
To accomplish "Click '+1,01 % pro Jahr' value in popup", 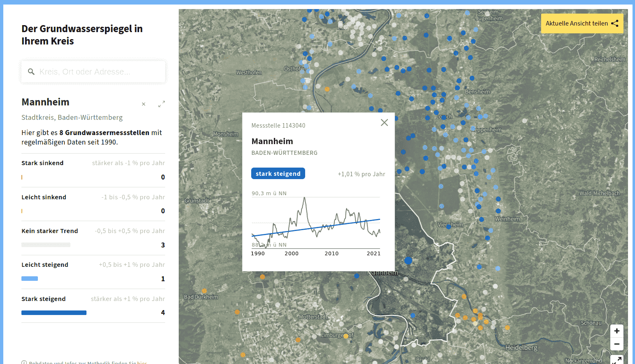I will [x=362, y=174].
